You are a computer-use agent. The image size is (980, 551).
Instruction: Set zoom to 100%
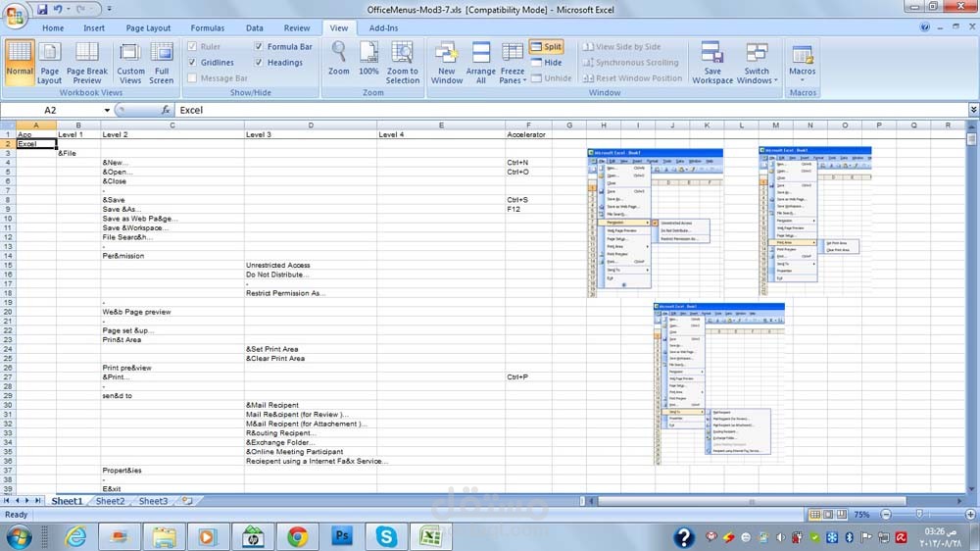(368, 58)
